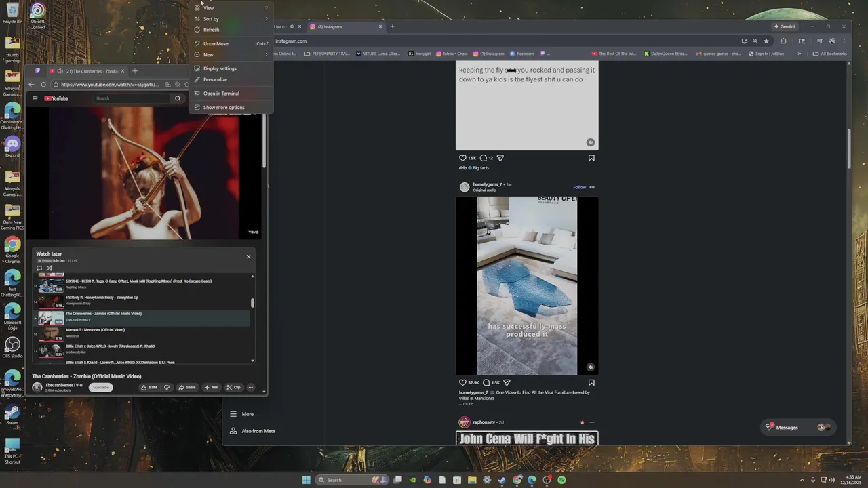Click Also from Meta in Instagram sidebar
Viewport: 868px width, 488px height.
252,431
